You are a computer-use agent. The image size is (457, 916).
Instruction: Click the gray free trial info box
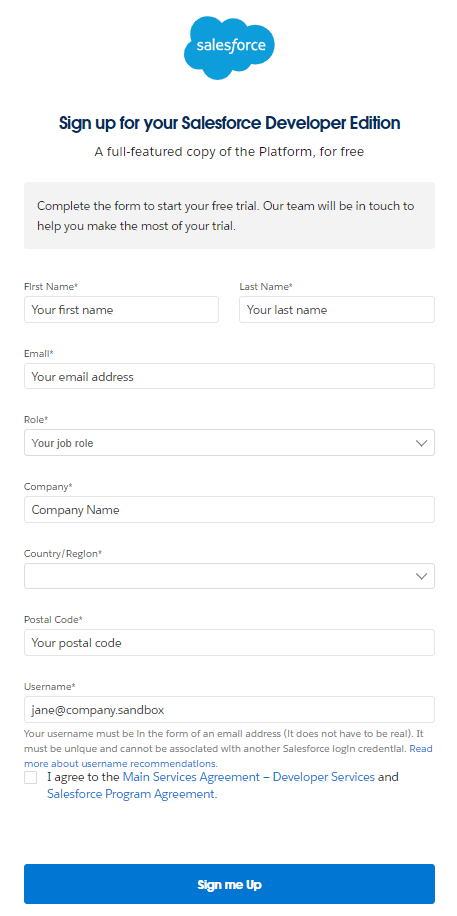[229, 216]
